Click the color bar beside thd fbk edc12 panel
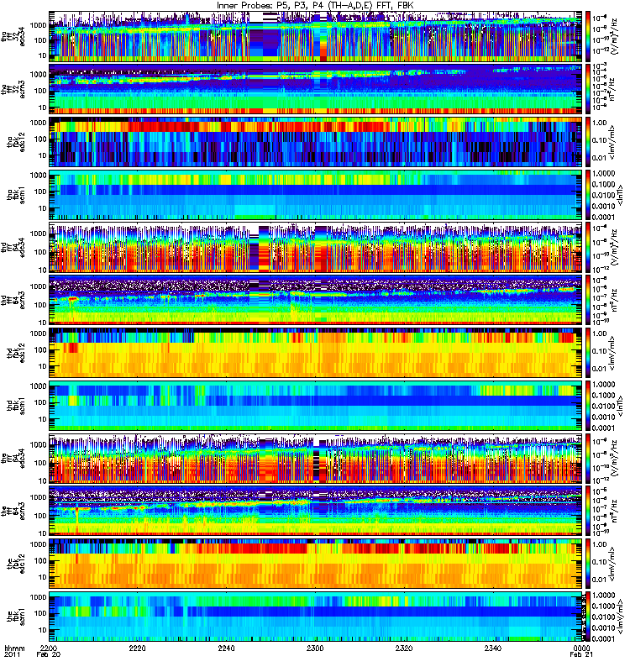 click(x=587, y=353)
